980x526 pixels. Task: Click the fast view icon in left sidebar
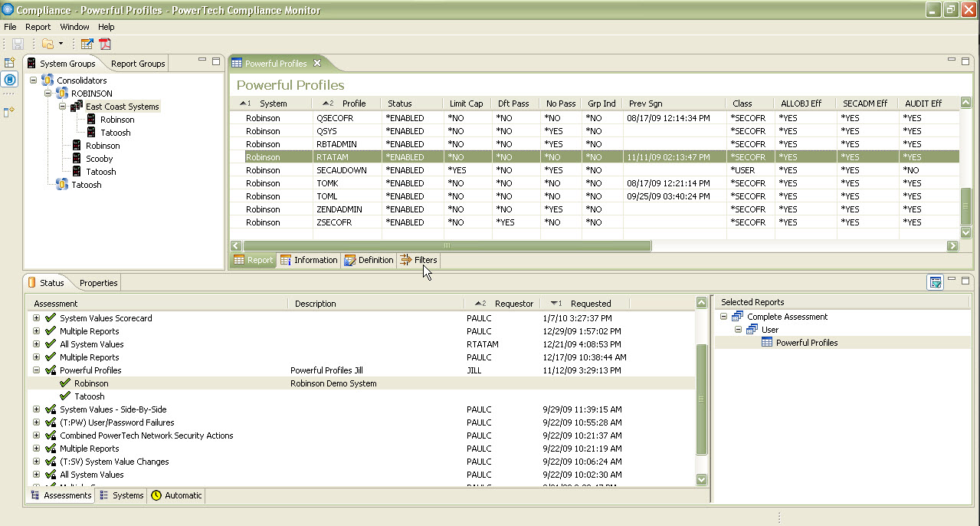pos(10,112)
